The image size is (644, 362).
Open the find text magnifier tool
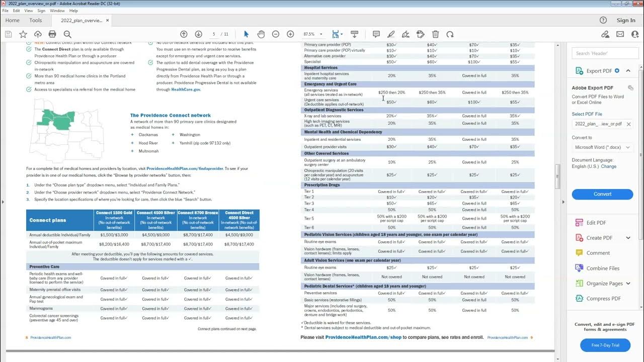click(67, 34)
